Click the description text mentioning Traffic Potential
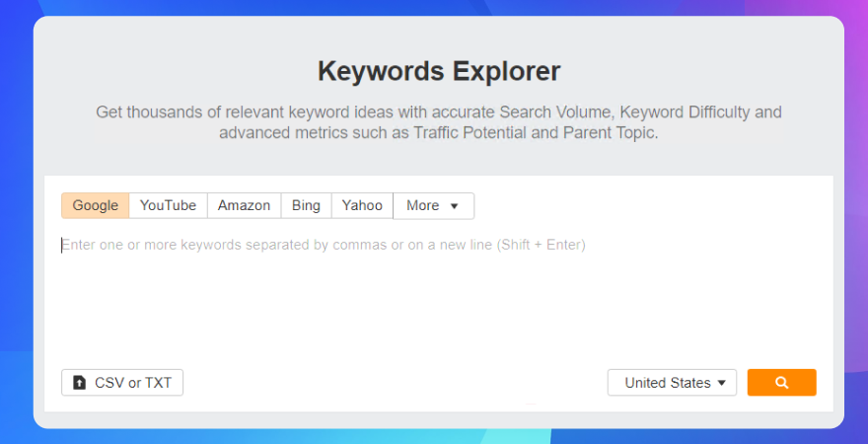 [438, 133]
